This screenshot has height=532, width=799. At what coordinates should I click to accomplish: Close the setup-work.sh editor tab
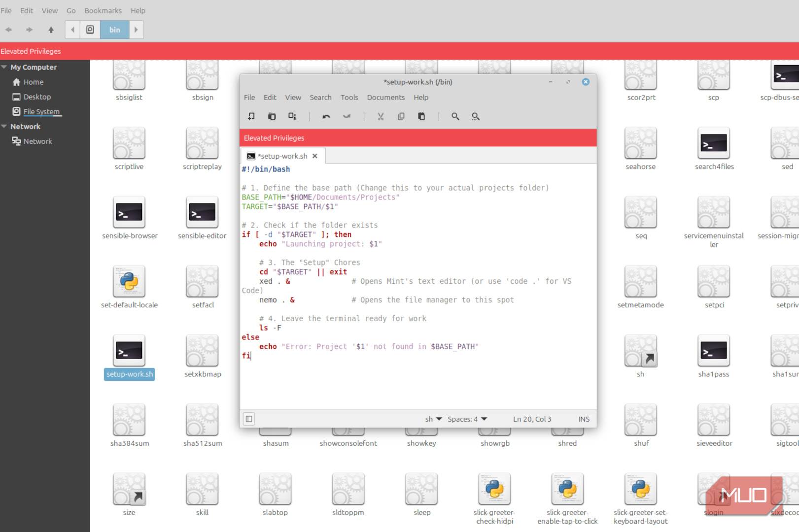point(315,156)
